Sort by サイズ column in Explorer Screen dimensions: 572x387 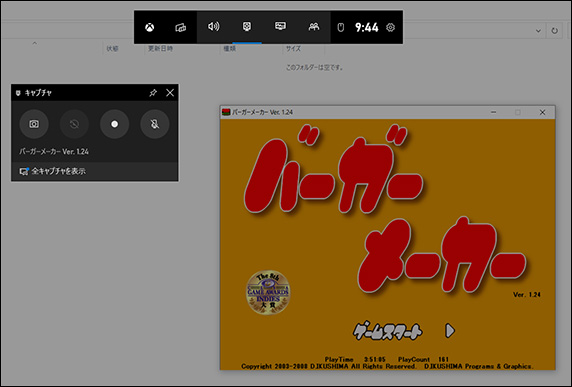(x=293, y=49)
